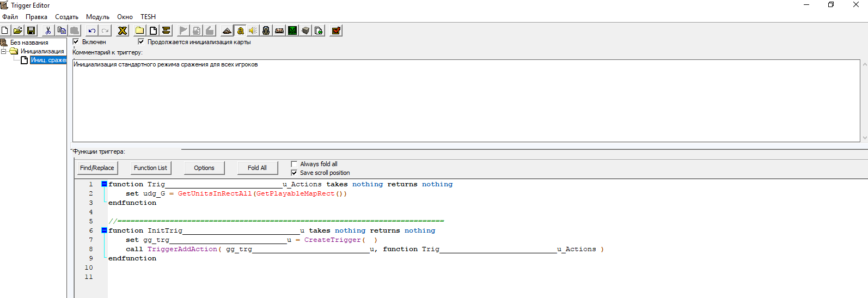Click the comment box scroll-down arrow
868x298 pixels.
tap(865, 138)
